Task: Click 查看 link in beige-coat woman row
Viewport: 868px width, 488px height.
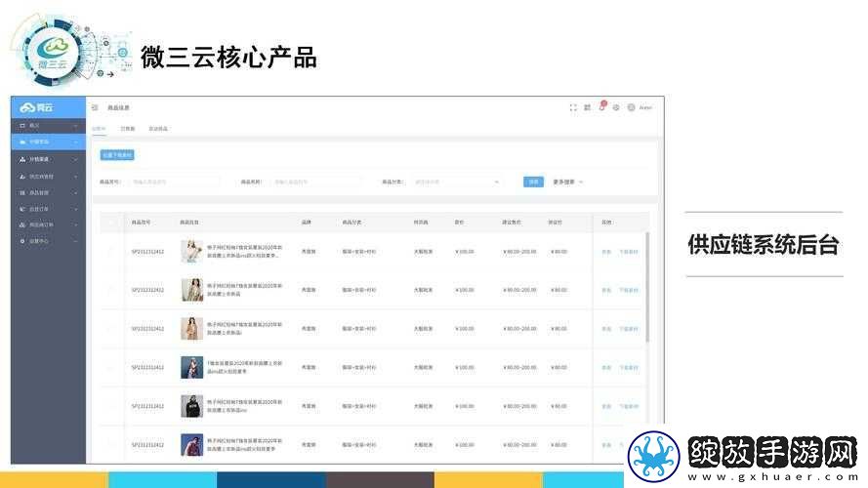Action: click(606, 291)
